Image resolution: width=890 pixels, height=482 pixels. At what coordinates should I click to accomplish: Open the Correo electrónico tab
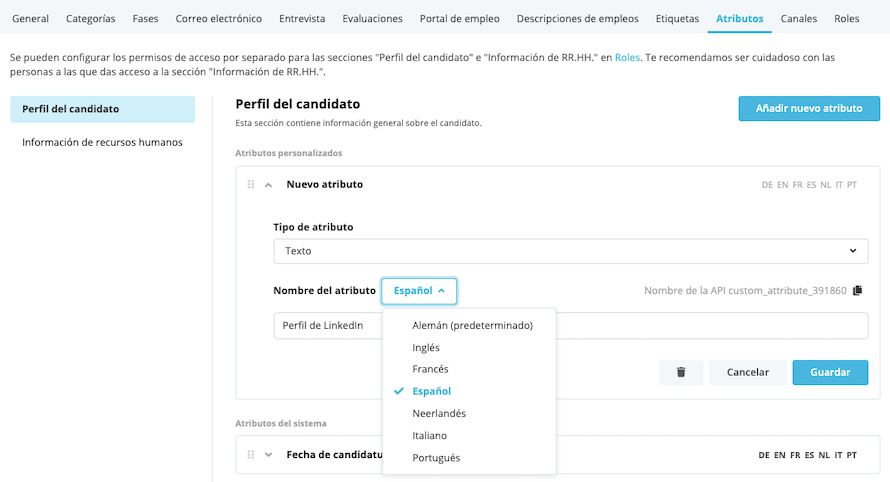[x=219, y=19]
